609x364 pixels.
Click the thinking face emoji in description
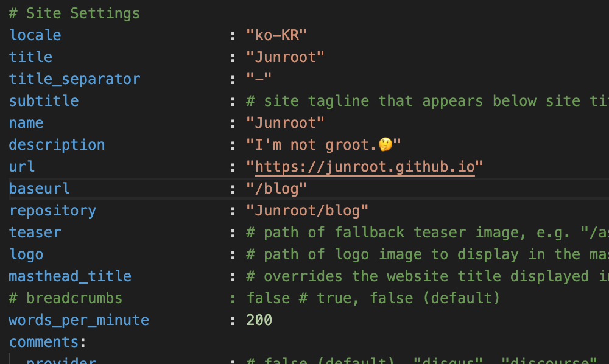click(385, 145)
